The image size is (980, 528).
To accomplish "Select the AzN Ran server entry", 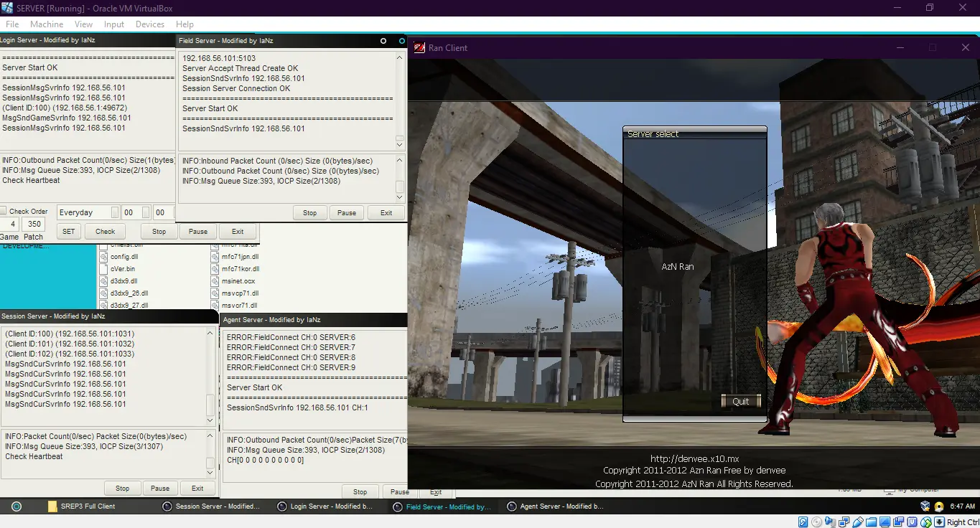I will point(678,267).
